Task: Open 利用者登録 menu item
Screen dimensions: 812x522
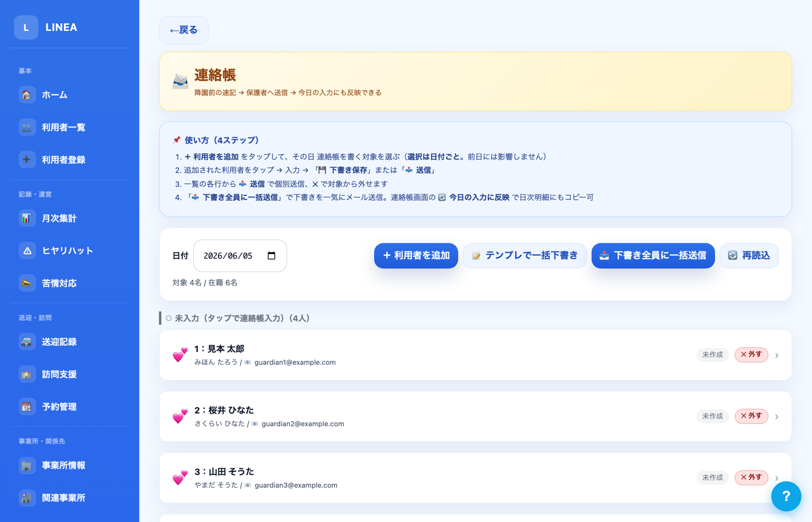Action: click(70, 159)
